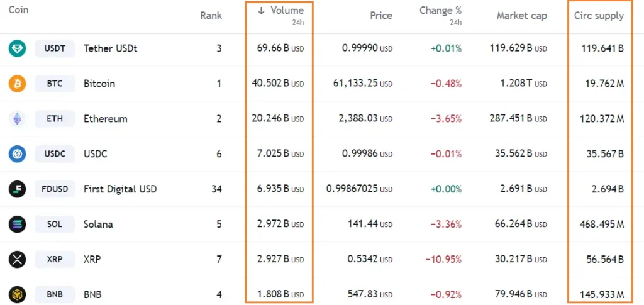Open the USDC coin name link
The height and width of the screenshot is (305, 644).
point(96,154)
